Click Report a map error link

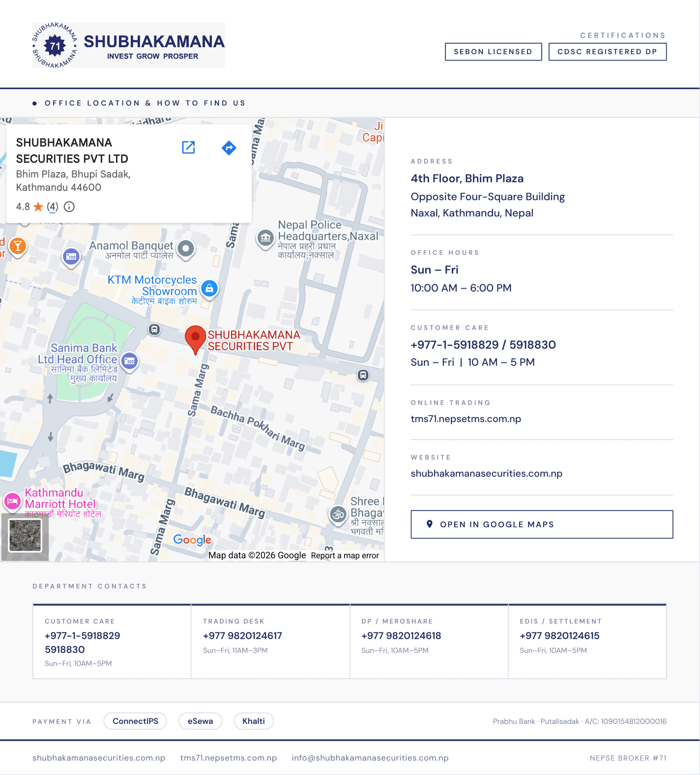click(x=345, y=555)
